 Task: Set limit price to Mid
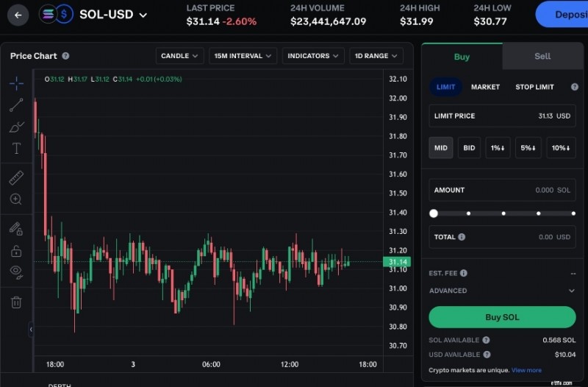[x=440, y=148]
